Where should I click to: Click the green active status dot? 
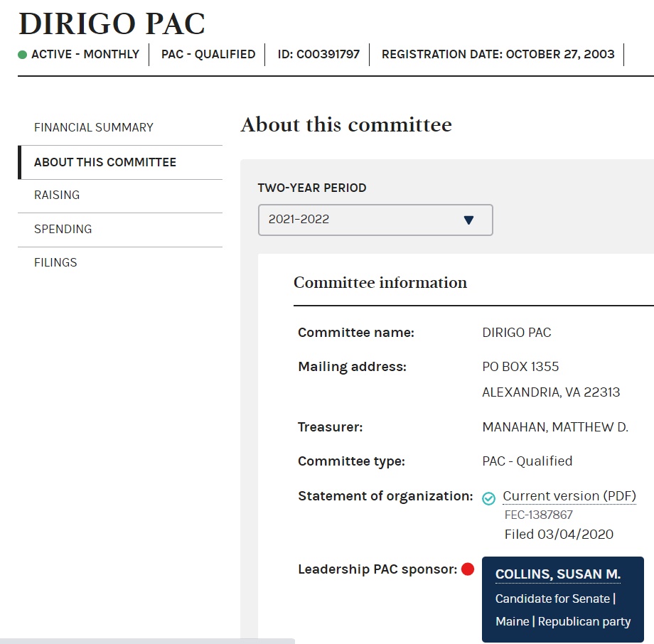click(23, 55)
